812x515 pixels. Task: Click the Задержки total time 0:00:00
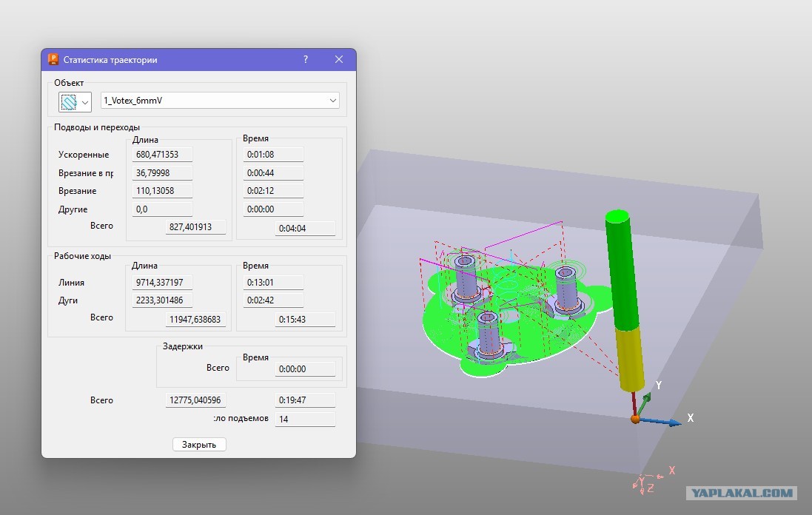(305, 369)
